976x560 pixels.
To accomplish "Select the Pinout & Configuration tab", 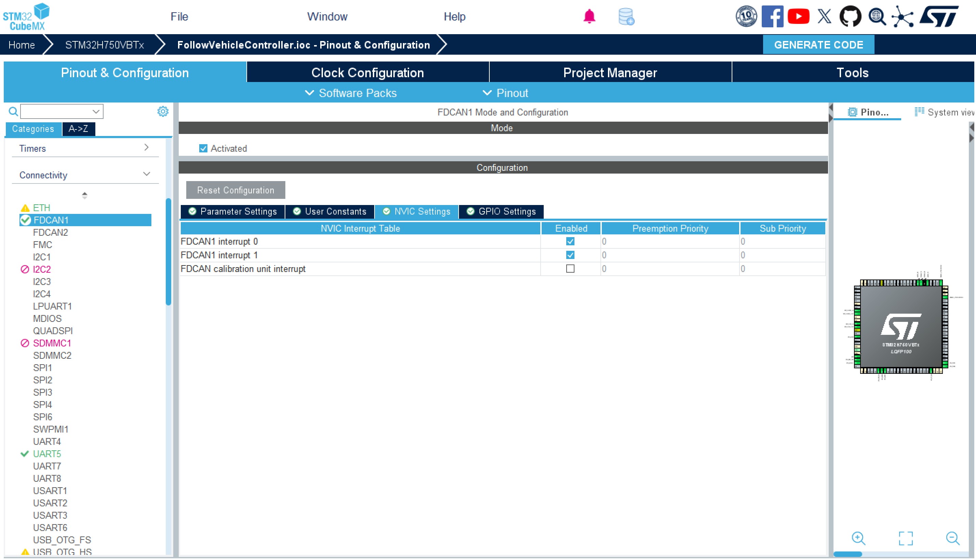I will point(125,73).
